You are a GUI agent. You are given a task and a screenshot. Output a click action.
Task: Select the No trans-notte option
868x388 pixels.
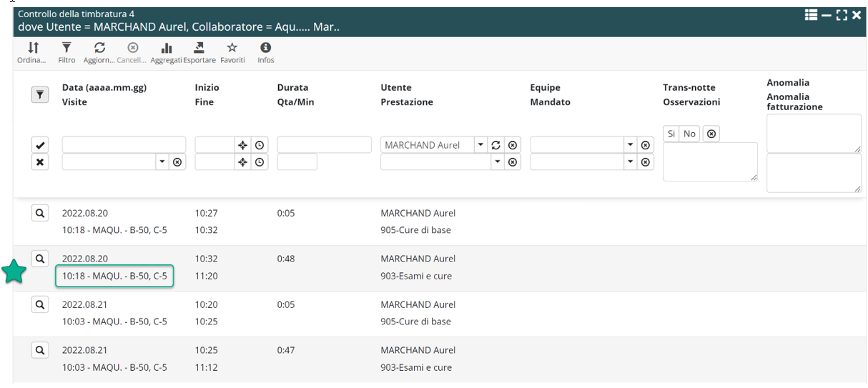coord(689,134)
